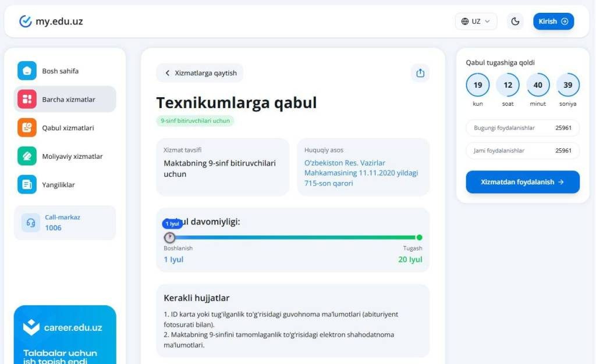Click the Xizmat tavsifi description card

pyautogui.click(x=223, y=167)
